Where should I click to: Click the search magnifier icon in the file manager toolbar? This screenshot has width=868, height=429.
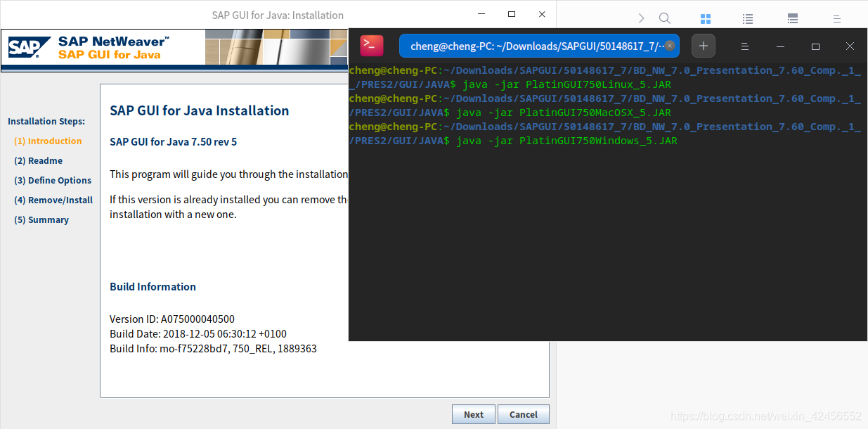(x=664, y=18)
